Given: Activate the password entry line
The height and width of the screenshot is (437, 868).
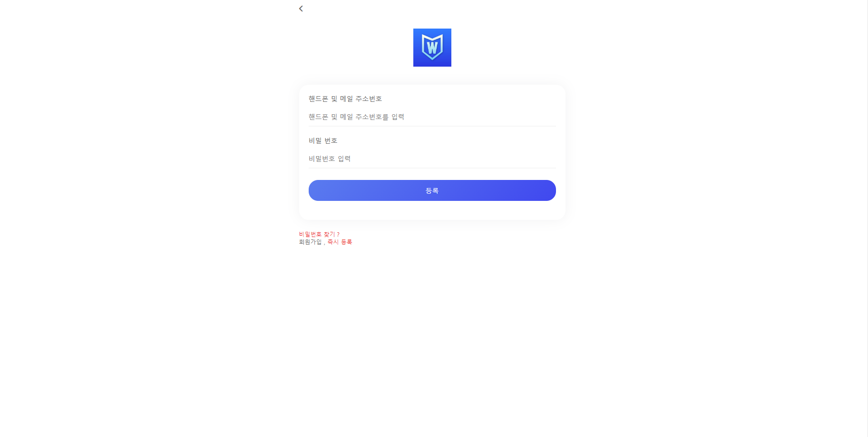Looking at the screenshot, I should point(432,159).
